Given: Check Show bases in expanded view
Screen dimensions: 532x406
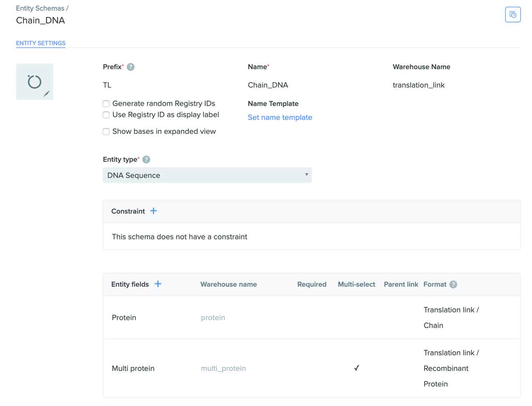Looking at the screenshot, I should (106, 132).
